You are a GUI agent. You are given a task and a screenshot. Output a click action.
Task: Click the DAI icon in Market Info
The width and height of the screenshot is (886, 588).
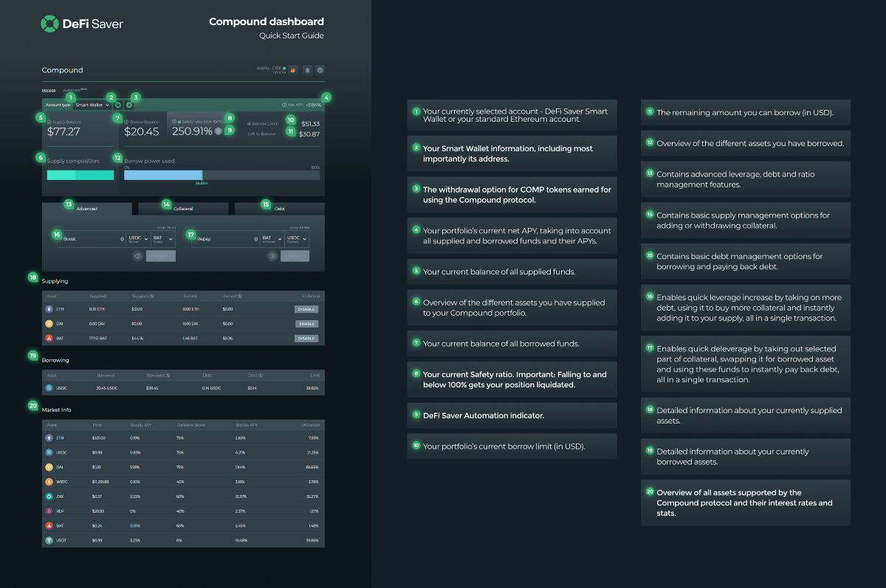(x=49, y=467)
